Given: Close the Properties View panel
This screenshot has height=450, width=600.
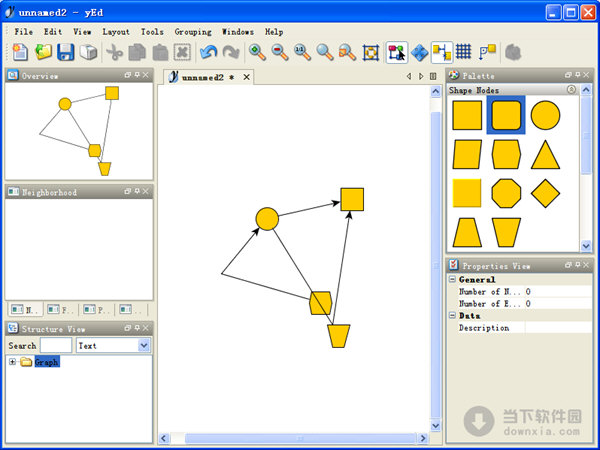Looking at the screenshot, I should (x=586, y=265).
